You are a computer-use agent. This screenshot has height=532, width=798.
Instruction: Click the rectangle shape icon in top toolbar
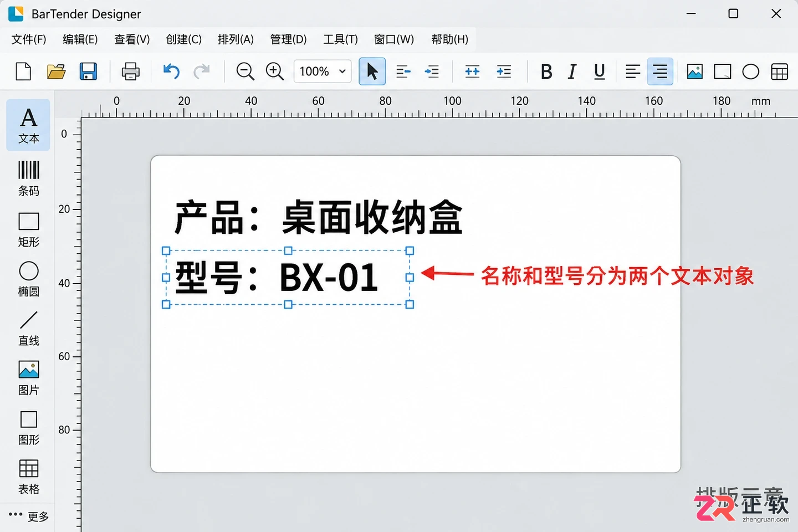coord(723,71)
